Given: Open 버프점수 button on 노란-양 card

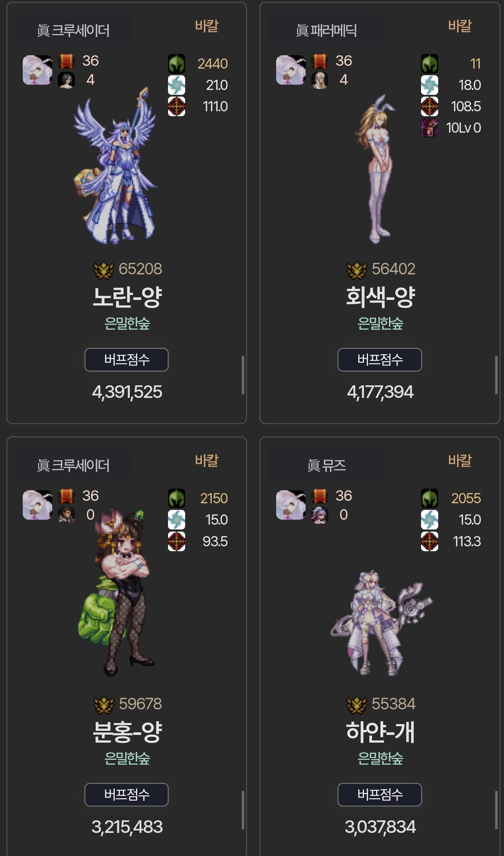Looking at the screenshot, I should [x=126, y=359].
